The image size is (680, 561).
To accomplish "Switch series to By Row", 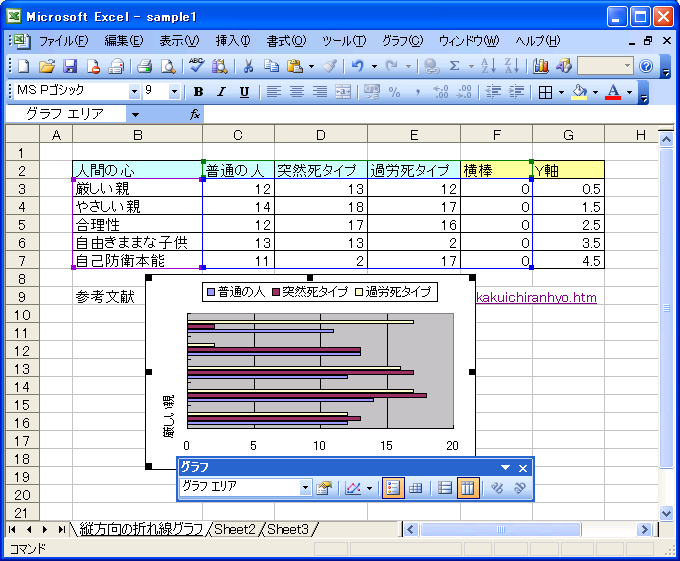I will (x=445, y=488).
